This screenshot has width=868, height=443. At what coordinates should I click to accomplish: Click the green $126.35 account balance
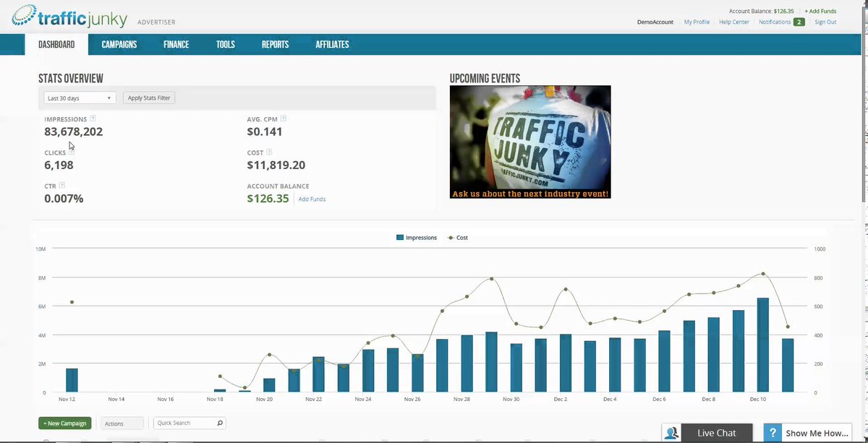268,199
